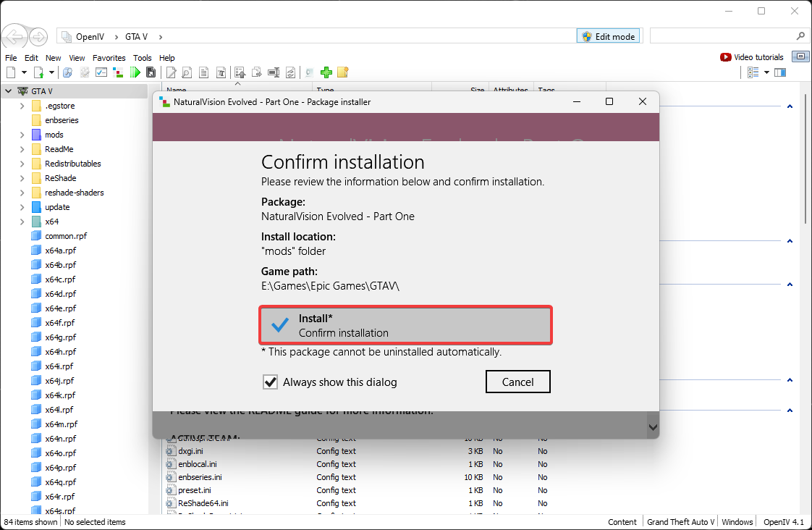This screenshot has width=812, height=530.
Task: Open the Favorites menu
Action: [109, 58]
